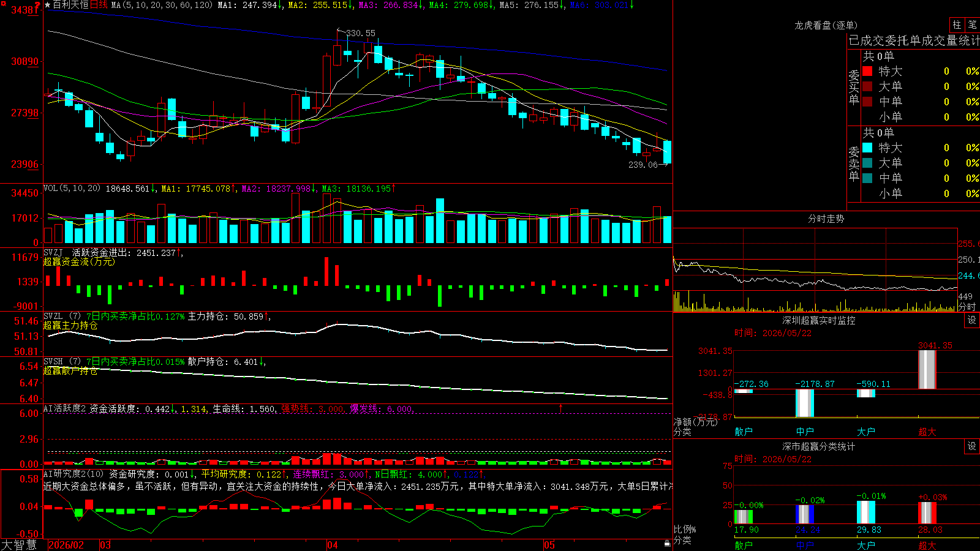Click the MA1: 247.394 value
Image resolution: width=980 pixels, height=551 pixels.
point(247,5)
